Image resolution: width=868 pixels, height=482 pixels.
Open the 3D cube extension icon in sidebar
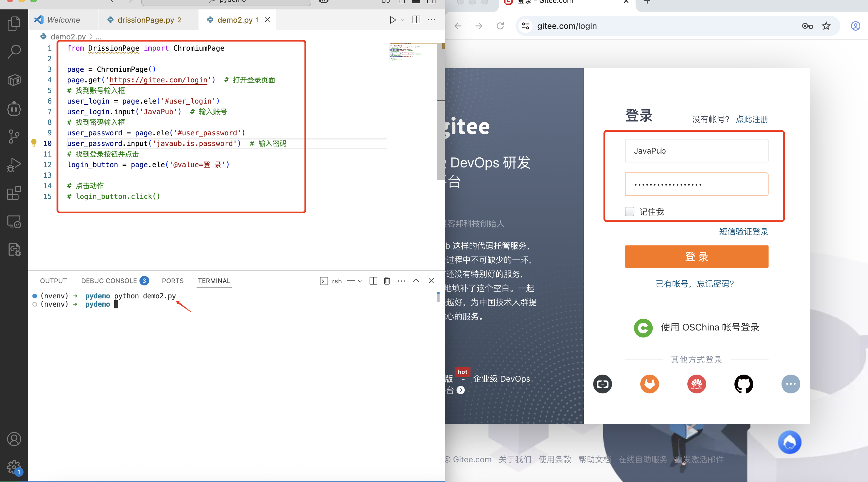point(14,80)
